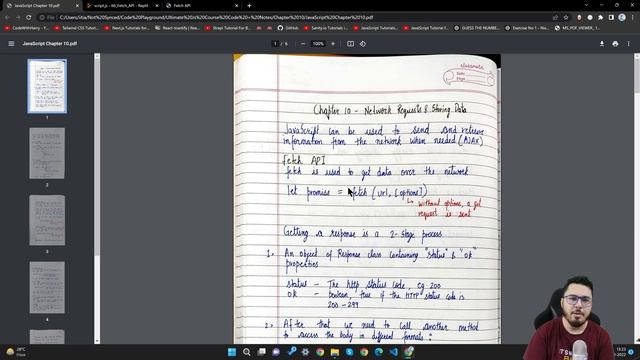Open the Chrome profile avatar

[622, 17]
